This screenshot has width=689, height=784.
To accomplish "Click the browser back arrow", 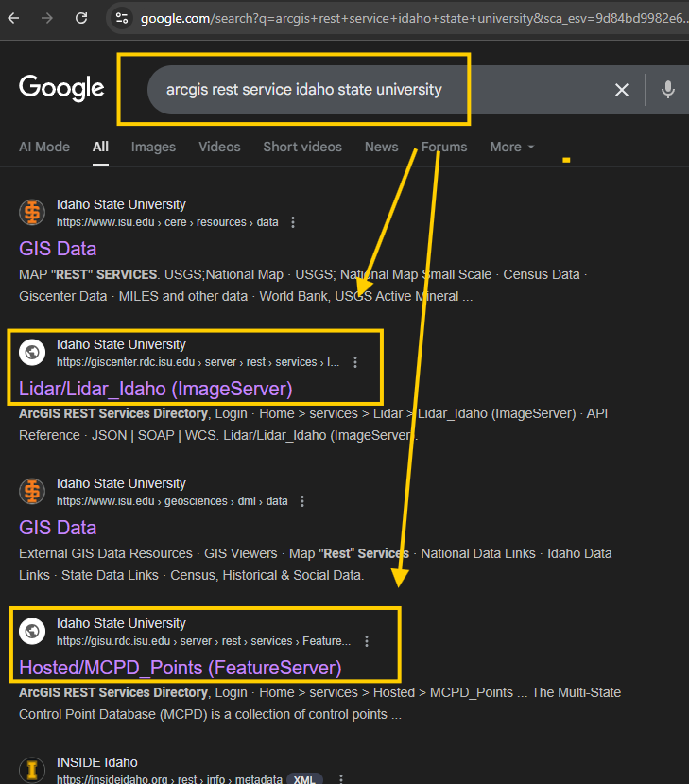I will 13,19.
